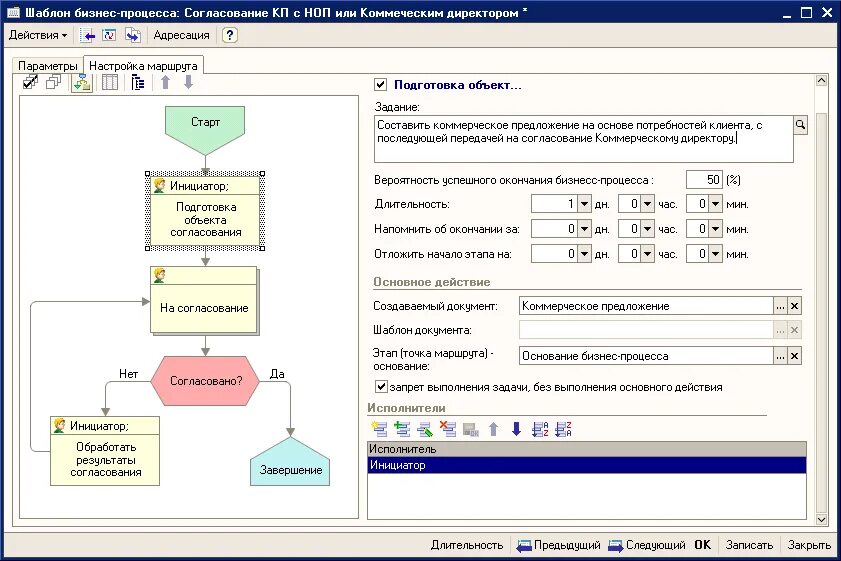Click the find-in-list icon with left arrow

(x=88, y=35)
